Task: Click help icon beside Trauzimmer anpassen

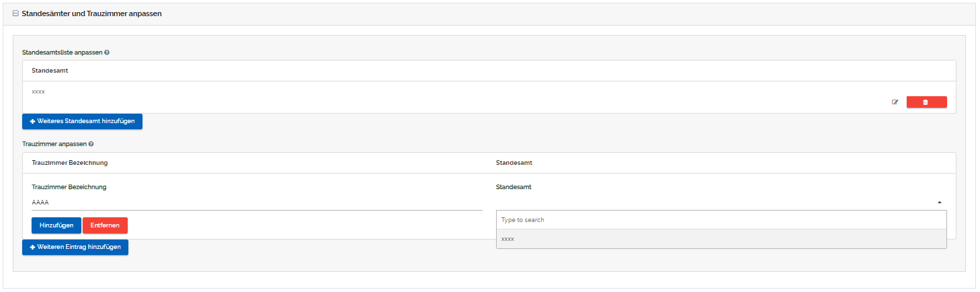Action: point(91,144)
